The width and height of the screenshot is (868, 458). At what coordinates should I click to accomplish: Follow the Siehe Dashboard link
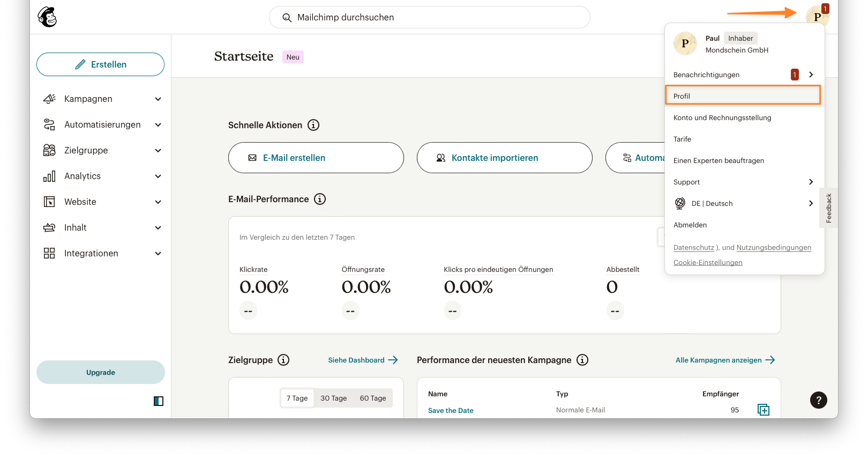363,360
